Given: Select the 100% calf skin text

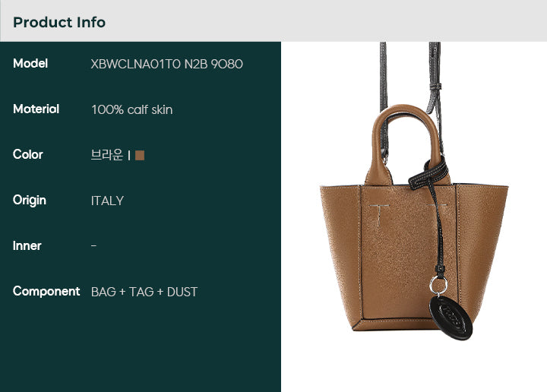Looking at the screenshot, I should click(x=132, y=110).
